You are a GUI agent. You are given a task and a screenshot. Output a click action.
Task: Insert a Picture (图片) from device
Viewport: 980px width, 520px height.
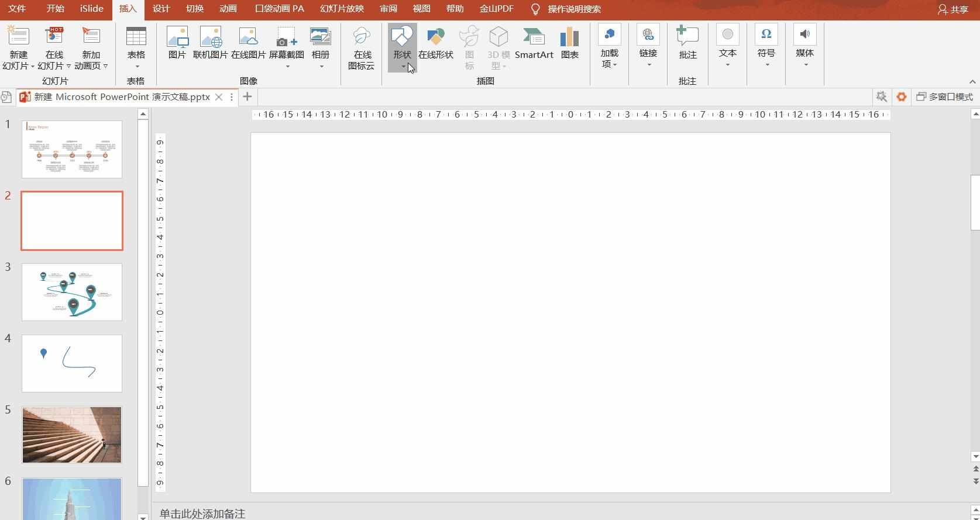[x=177, y=36]
